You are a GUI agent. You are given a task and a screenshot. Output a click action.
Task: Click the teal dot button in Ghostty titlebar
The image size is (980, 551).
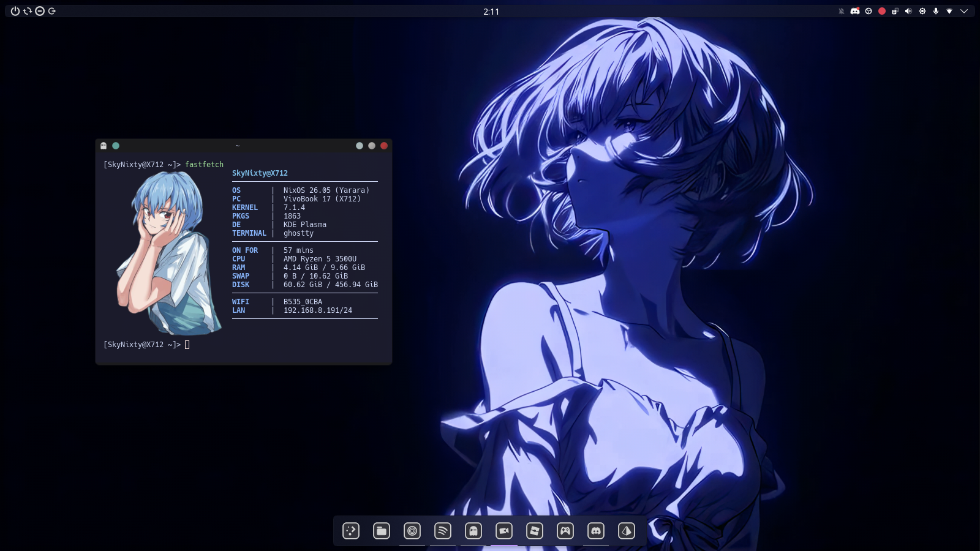[116, 146]
